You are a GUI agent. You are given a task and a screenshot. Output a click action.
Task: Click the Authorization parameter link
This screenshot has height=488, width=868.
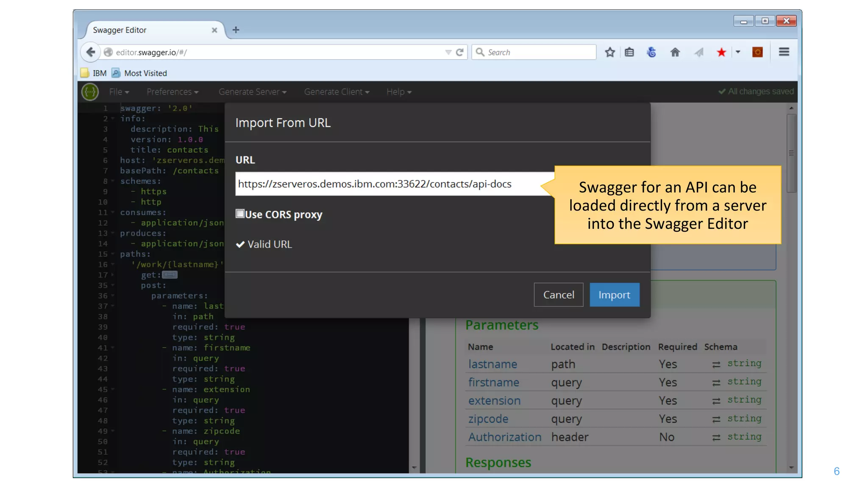point(505,437)
